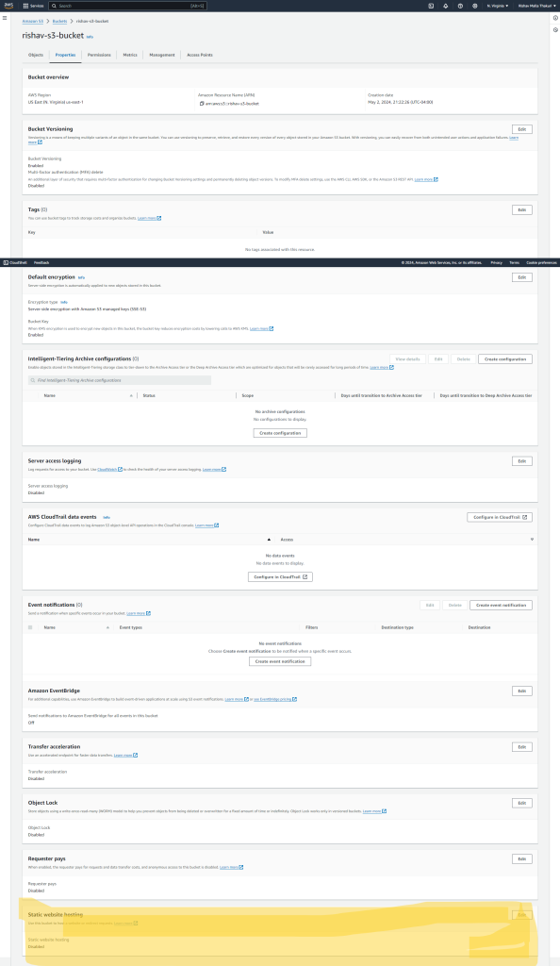Click Configure in CloudTrail header button
The image size is (560, 966).
500,518
